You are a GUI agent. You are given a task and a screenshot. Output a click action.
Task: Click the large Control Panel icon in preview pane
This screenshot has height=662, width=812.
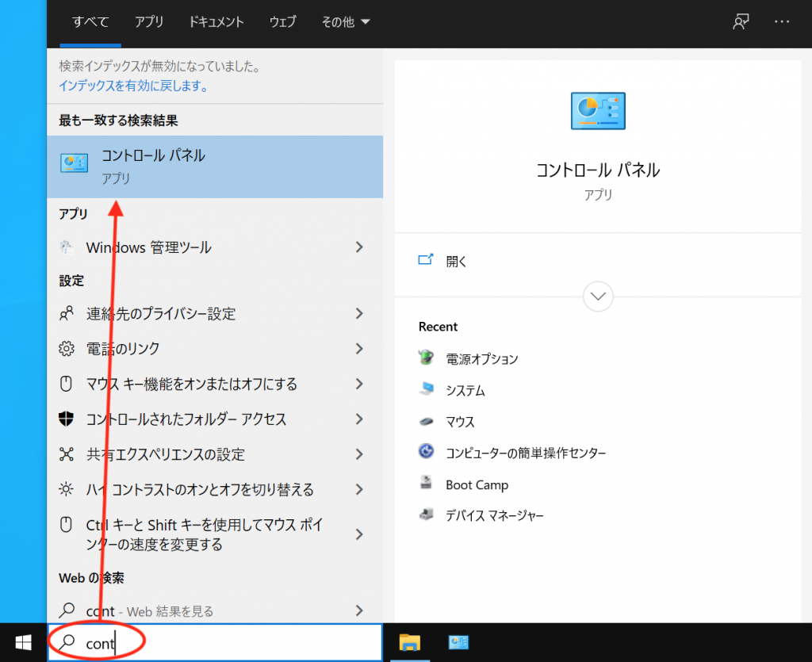click(x=598, y=111)
